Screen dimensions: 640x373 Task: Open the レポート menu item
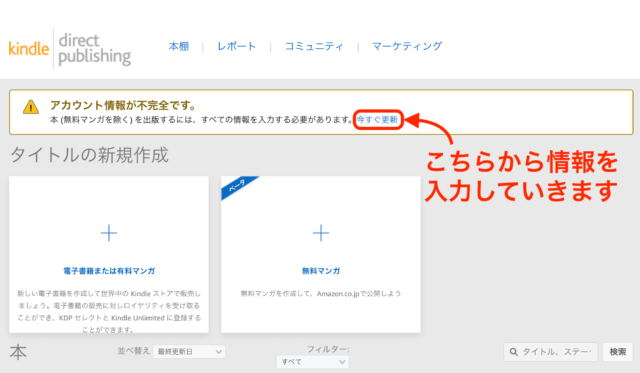tap(237, 47)
